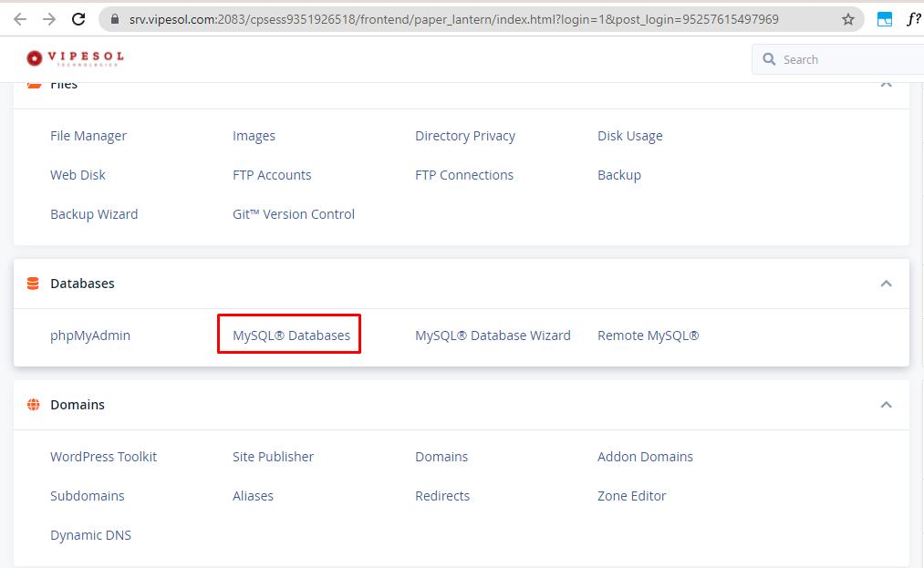The image size is (924, 568).
Task: Click the magnifier search icon
Action: (x=769, y=59)
